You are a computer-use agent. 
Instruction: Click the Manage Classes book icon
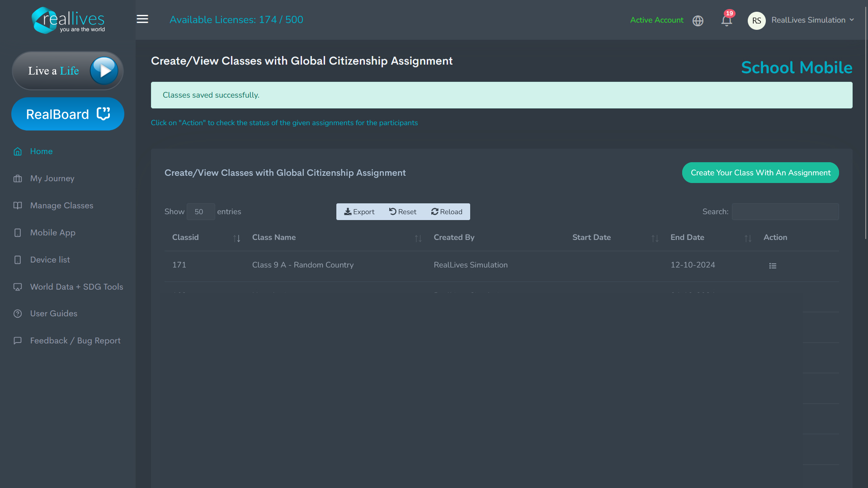coord(18,206)
